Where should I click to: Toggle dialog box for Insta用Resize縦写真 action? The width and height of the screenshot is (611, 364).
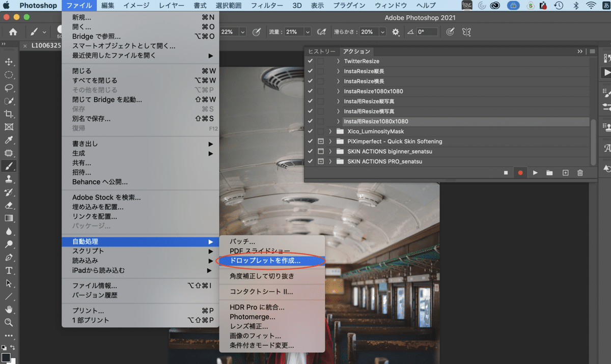tap(321, 101)
